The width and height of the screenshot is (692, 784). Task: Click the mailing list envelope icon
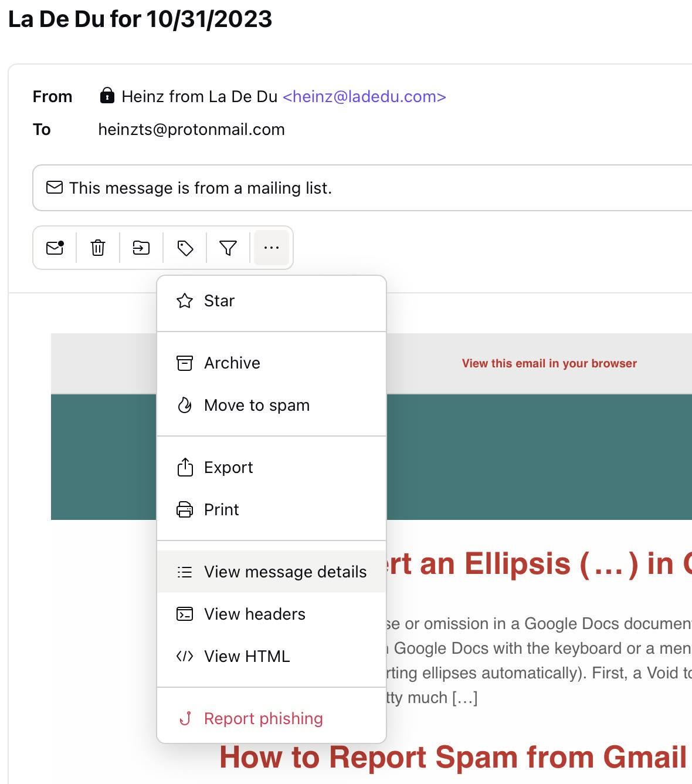click(55, 187)
